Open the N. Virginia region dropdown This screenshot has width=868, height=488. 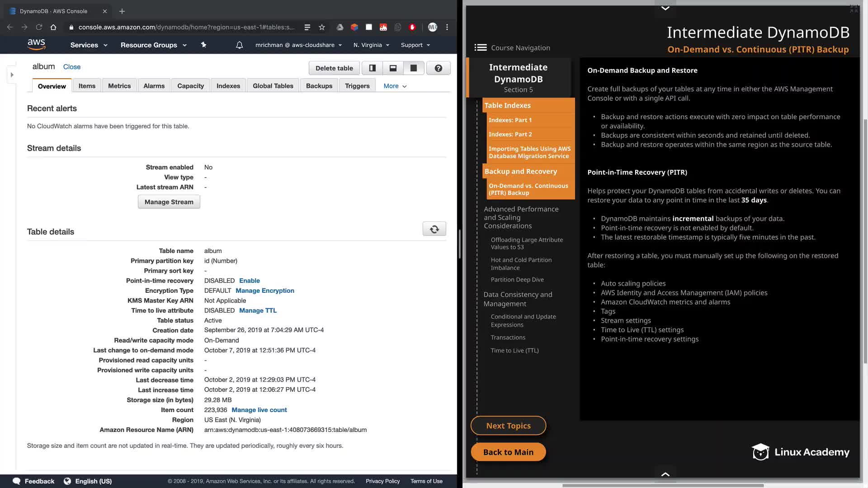371,45
